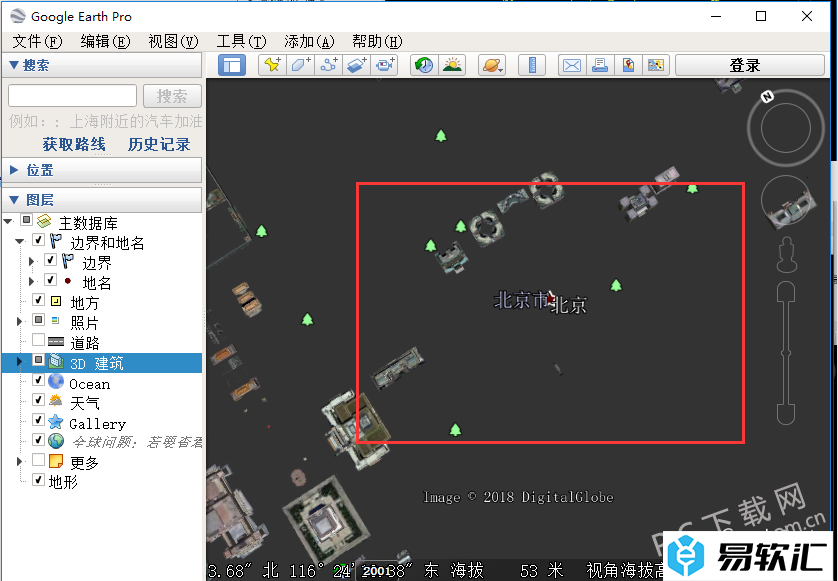Email the view with the envelope icon
The image size is (838, 581).
572,65
